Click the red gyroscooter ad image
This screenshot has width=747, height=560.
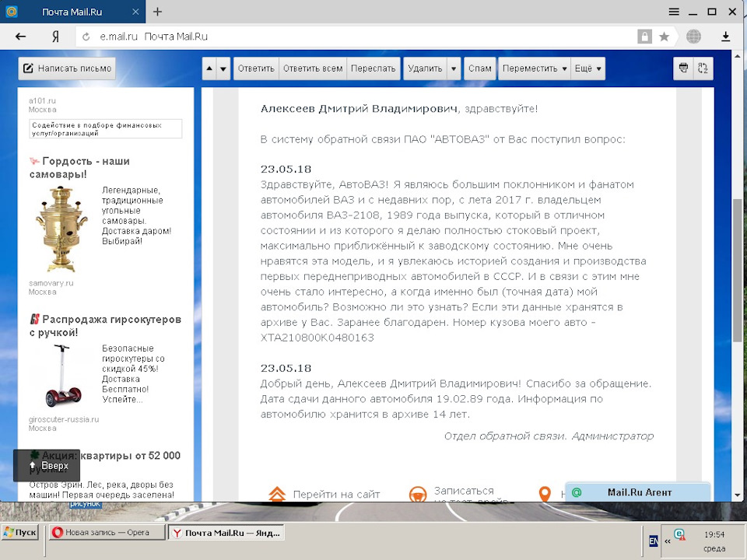click(62, 376)
